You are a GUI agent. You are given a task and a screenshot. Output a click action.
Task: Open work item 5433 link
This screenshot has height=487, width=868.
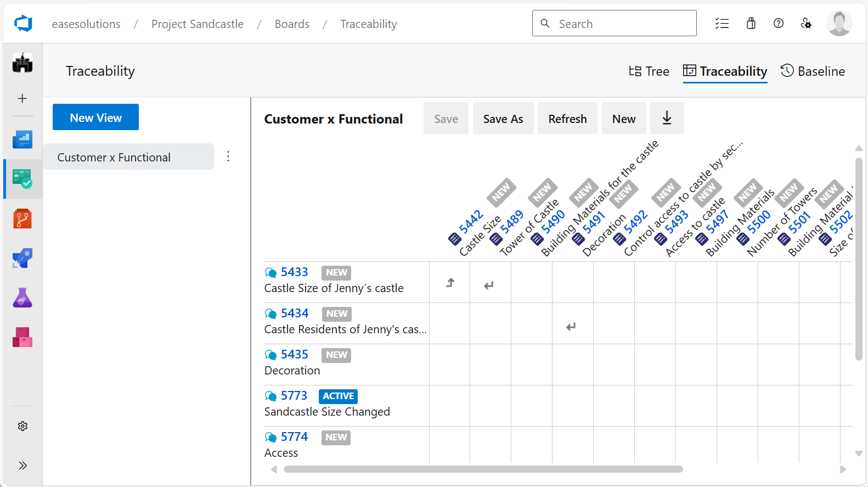click(x=295, y=272)
